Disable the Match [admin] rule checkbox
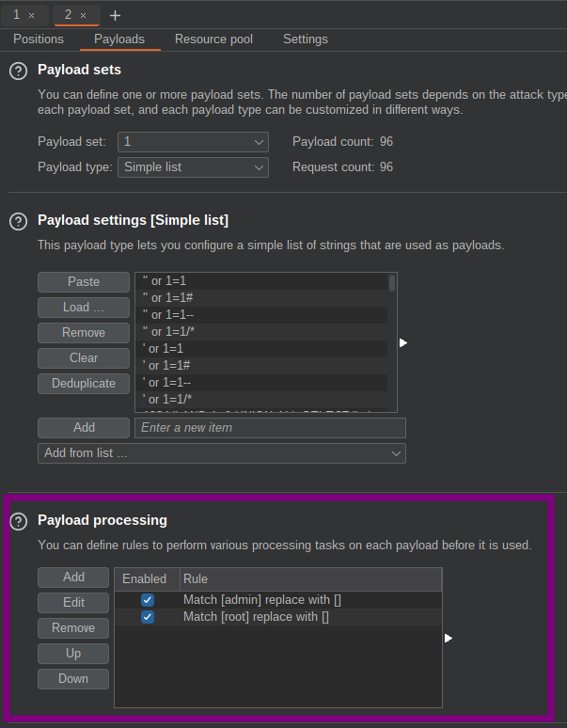The width and height of the screenshot is (567, 728). [148, 600]
